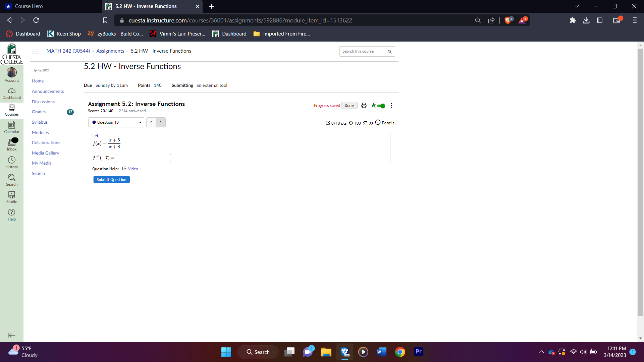Screen dimensions: 644x362
Task: Open the three-dot assignment options menu
Action: click(x=391, y=106)
